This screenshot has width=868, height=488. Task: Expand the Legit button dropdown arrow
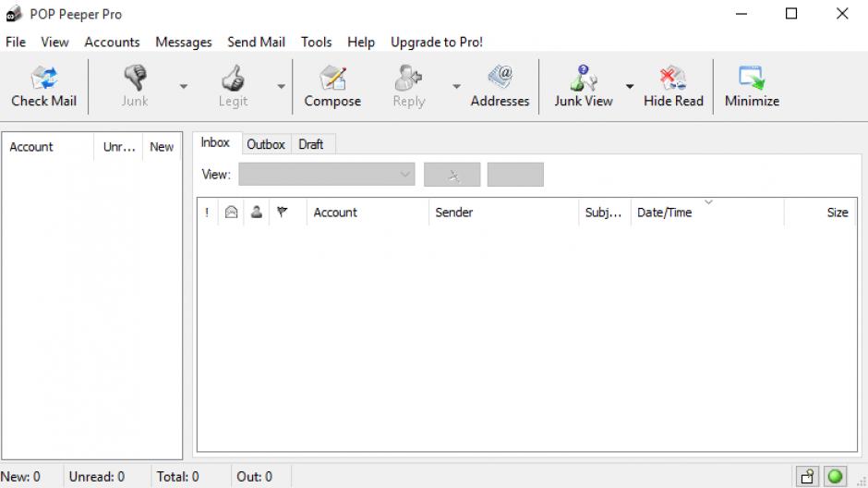tap(282, 86)
